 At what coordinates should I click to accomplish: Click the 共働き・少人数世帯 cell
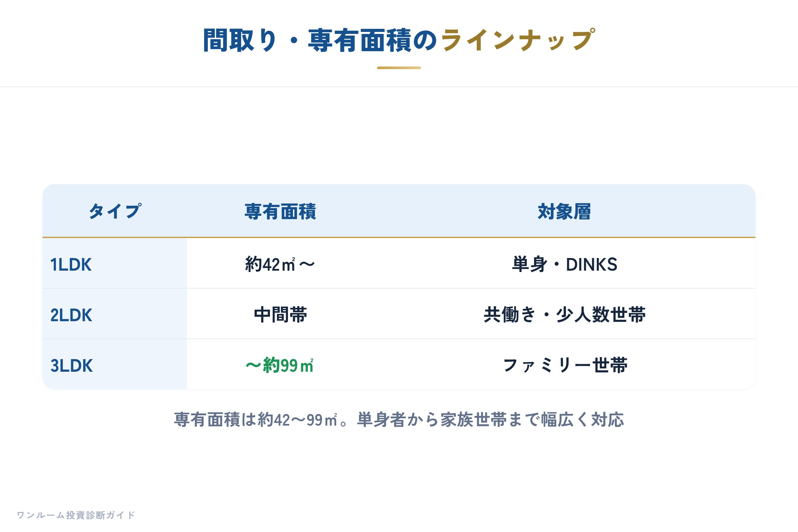tap(565, 315)
